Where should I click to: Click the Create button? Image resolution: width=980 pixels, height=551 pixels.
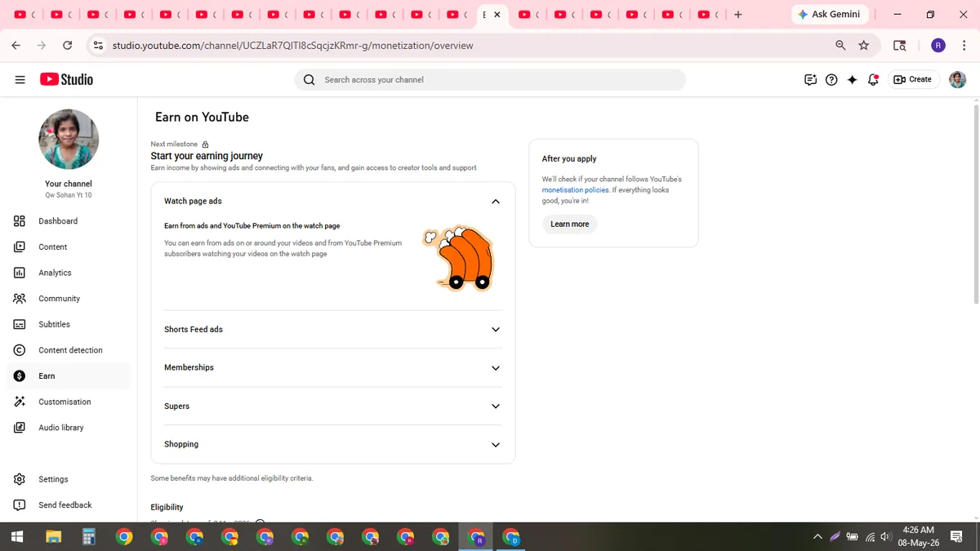click(913, 79)
